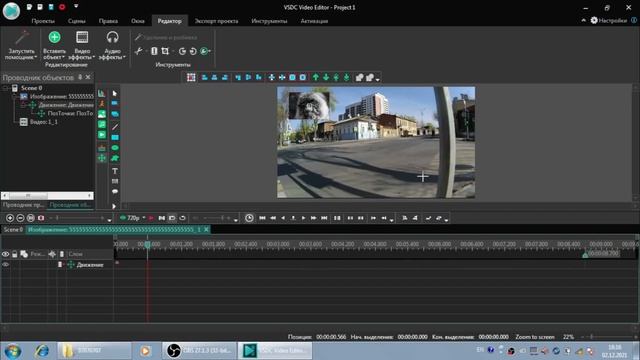Jump to end of scene playback button
Viewport: 640px width, 360px height.
pyautogui.click(x=324, y=218)
